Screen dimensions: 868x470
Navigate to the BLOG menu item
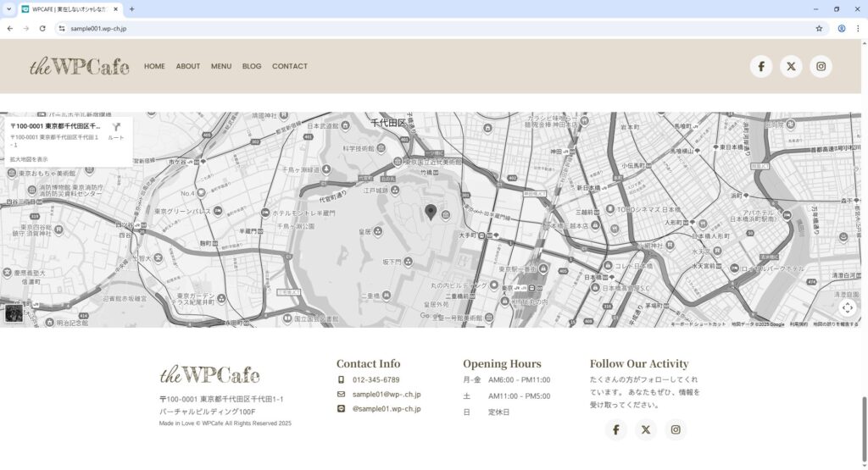(x=252, y=66)
